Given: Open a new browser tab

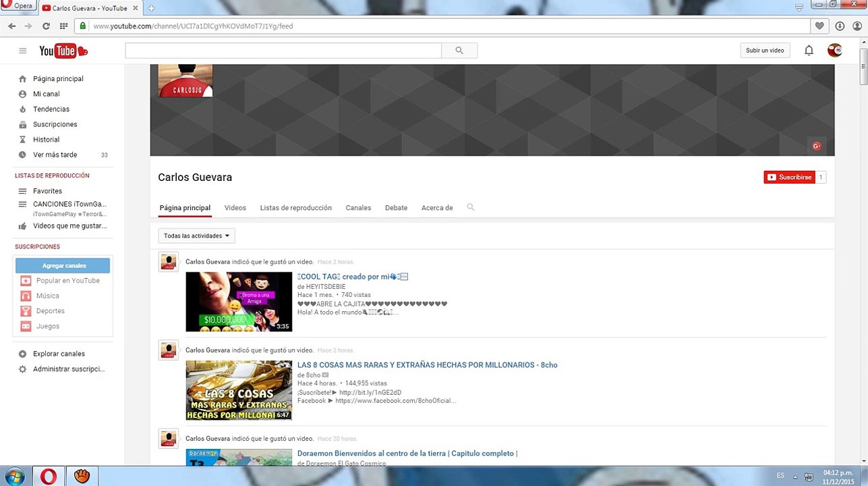Looking at the screenshot, I should (x=151, y=8).
